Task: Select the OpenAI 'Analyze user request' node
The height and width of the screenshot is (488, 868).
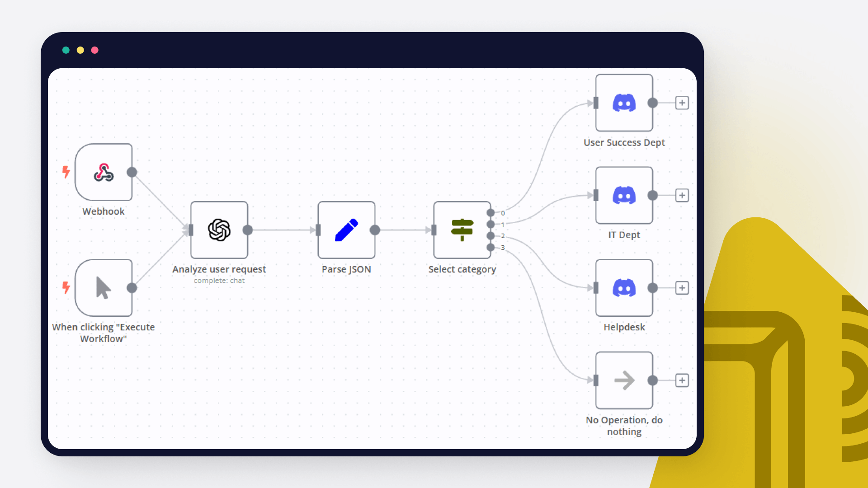Action: pos(219,230)
